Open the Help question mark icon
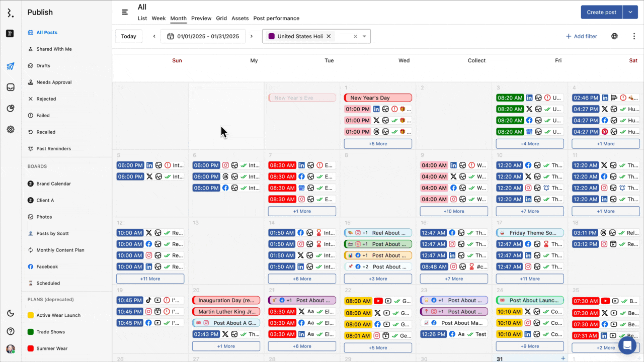This screenshot has width=644, height=362. point(10,331)
